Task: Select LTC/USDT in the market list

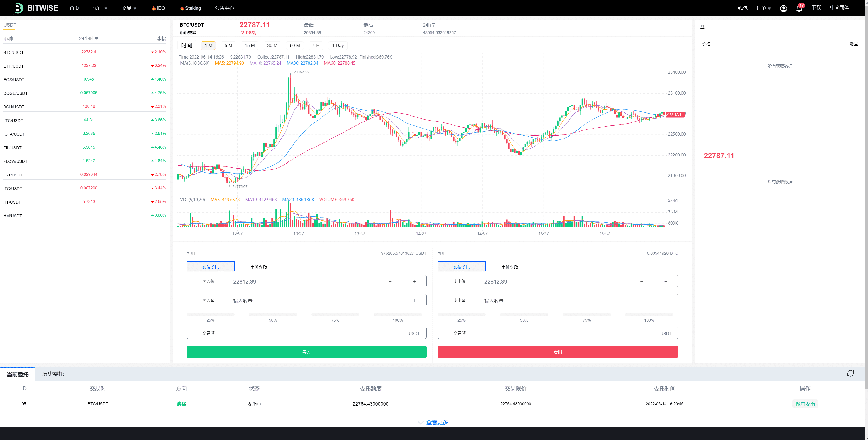Action: click(85, 120)
